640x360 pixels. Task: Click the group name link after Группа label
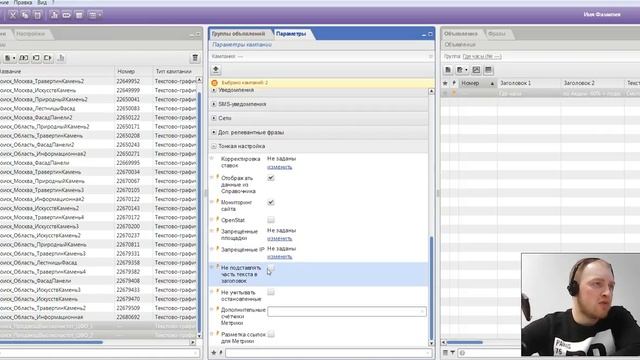coord(482,56)
